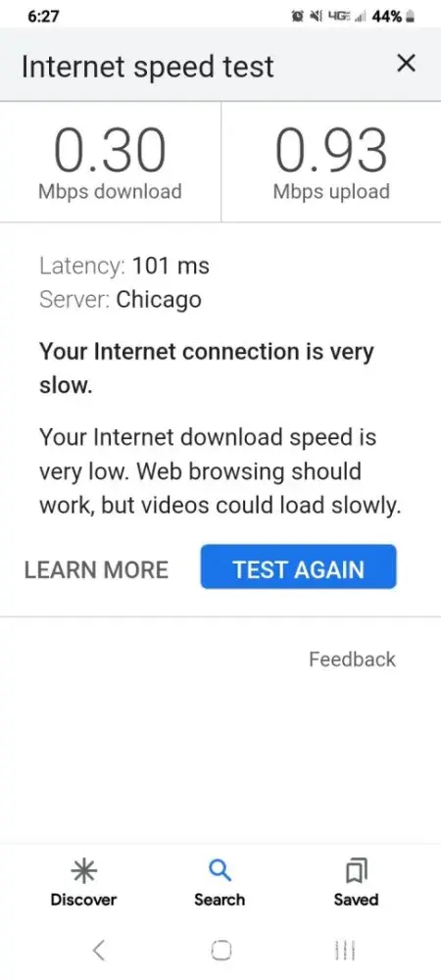Viewport: 441px width, 980px height.
Task: Select the 0.30 Mbps download value
Action: pos(110,150)
